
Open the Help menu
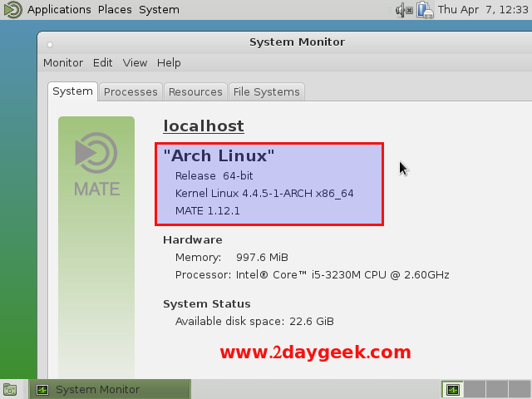pos(169,63)
